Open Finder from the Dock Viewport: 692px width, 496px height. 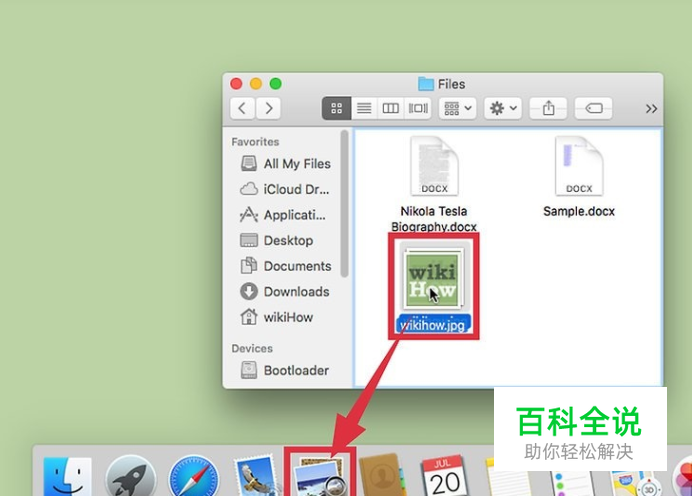68,477
